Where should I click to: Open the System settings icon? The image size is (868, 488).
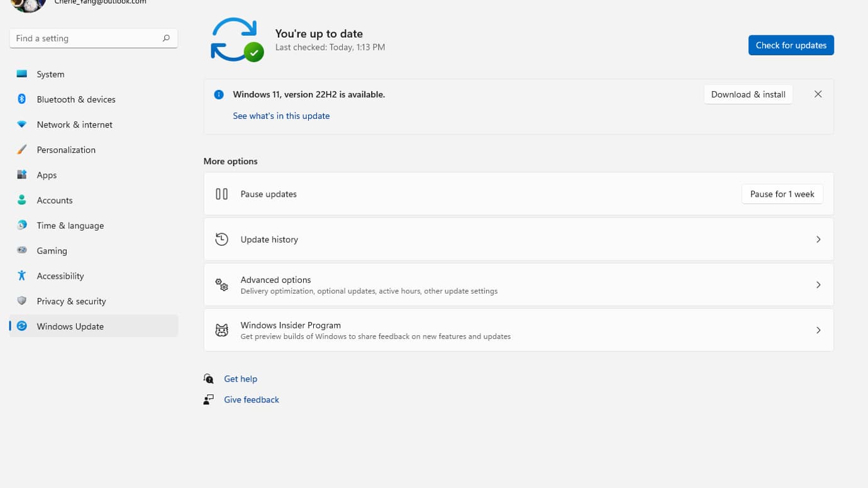pos(21,74)
